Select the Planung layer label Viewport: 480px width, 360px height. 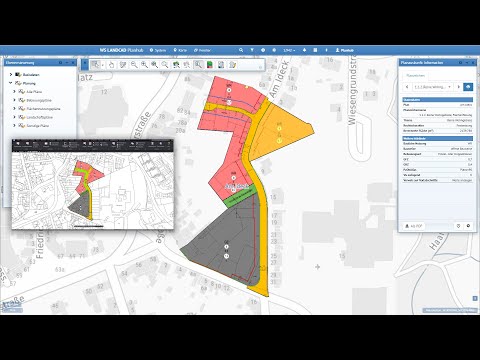[x=29, y=83]
